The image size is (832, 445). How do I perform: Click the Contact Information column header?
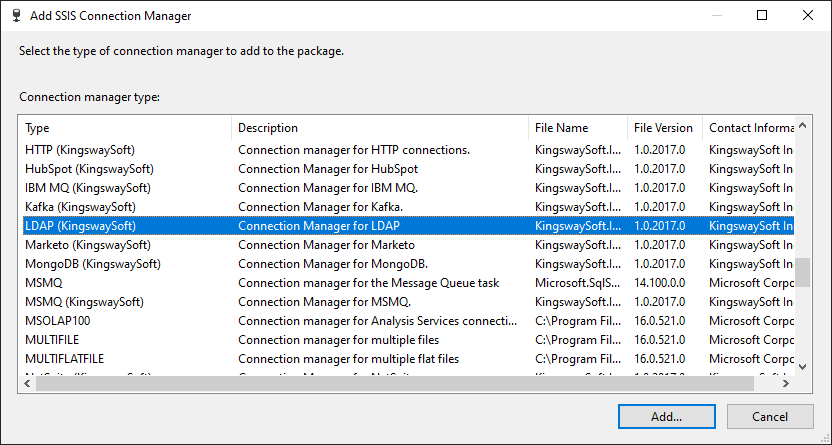pos(748,128)
